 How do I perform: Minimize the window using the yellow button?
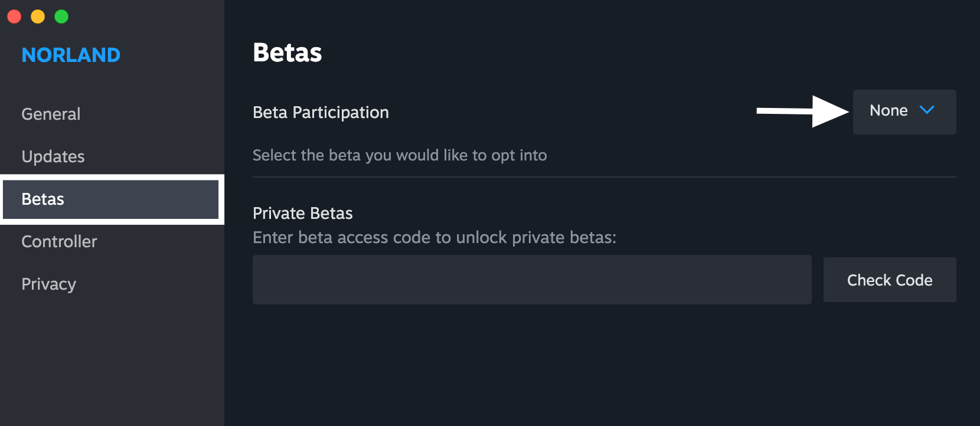coord(38,17)
